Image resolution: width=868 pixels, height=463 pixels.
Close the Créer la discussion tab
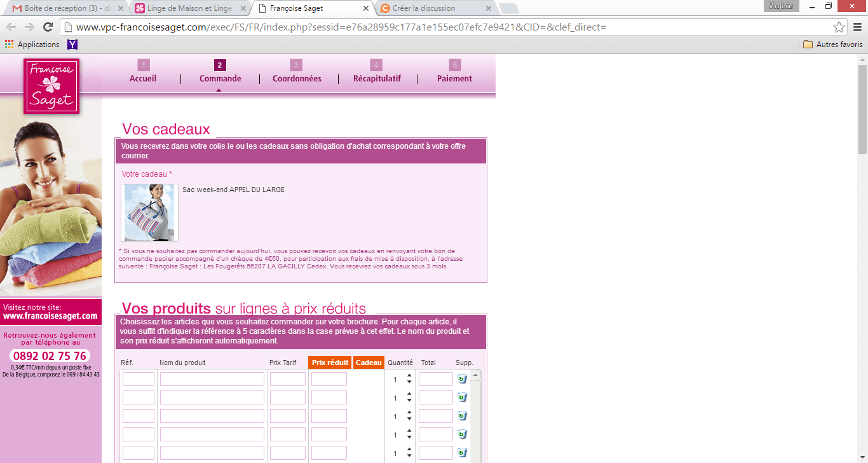click(x=488, y=8)
